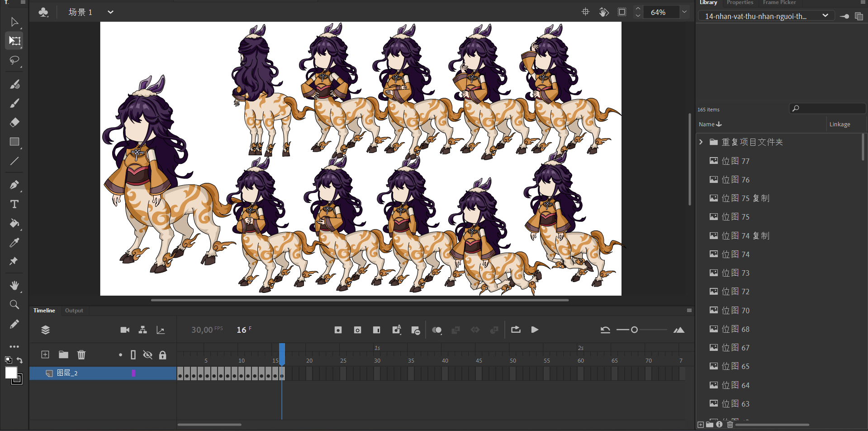Select the Free Transform tool
Image resolution: width=868 pixels, height=431 pixels.
(14, 41)
